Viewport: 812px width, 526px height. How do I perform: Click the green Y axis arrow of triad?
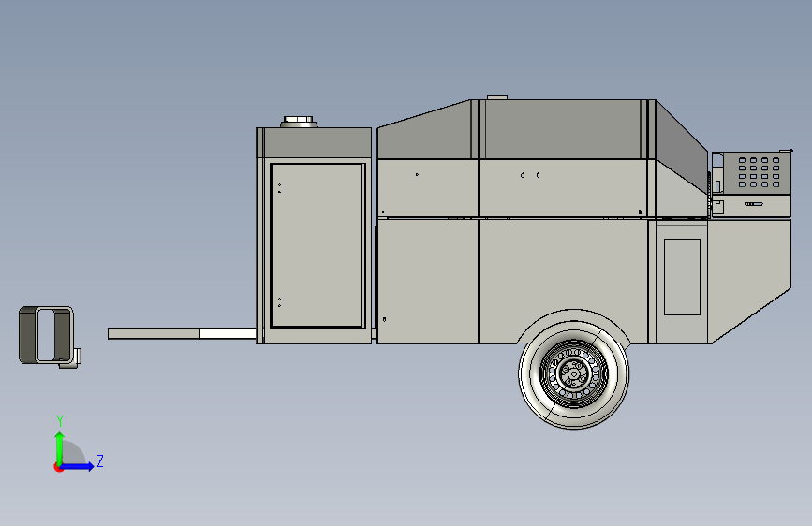click(x=60, y=447)
